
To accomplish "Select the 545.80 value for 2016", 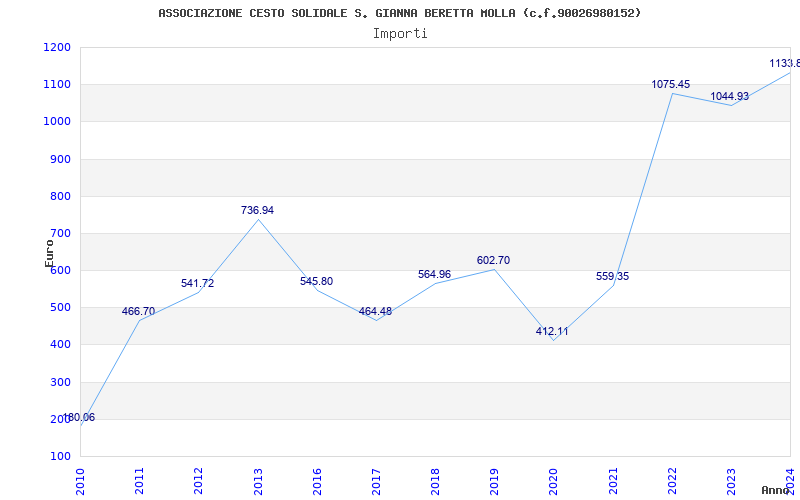I will [316, 281].
